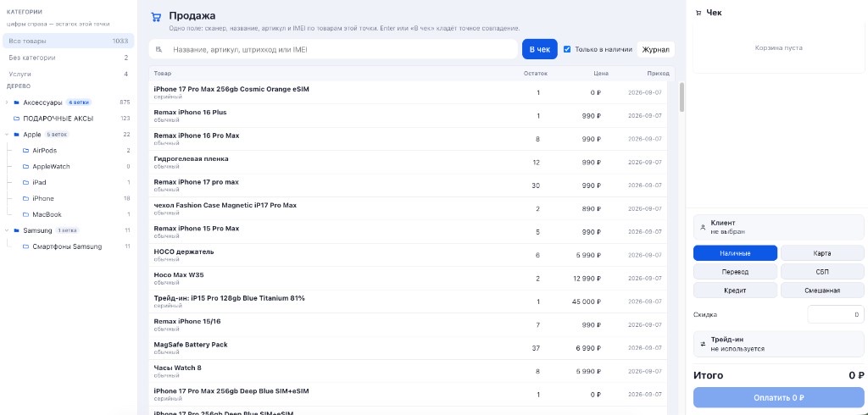868x415 pixels.
Task: Select Смешанная payment method
Action: tap(822, 290)
